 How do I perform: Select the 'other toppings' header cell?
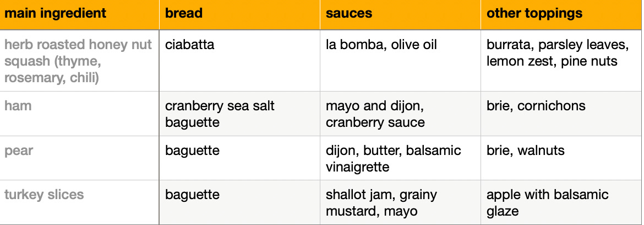pos(561,15)
